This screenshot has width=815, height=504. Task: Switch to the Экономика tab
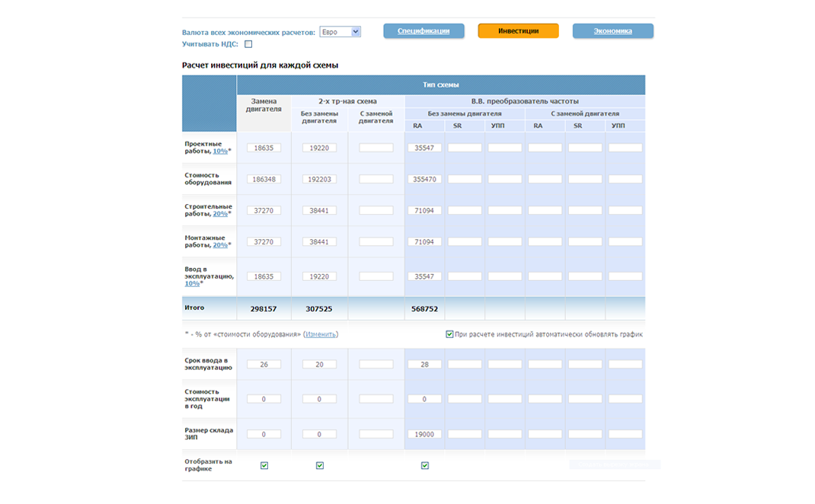[613, 30]
